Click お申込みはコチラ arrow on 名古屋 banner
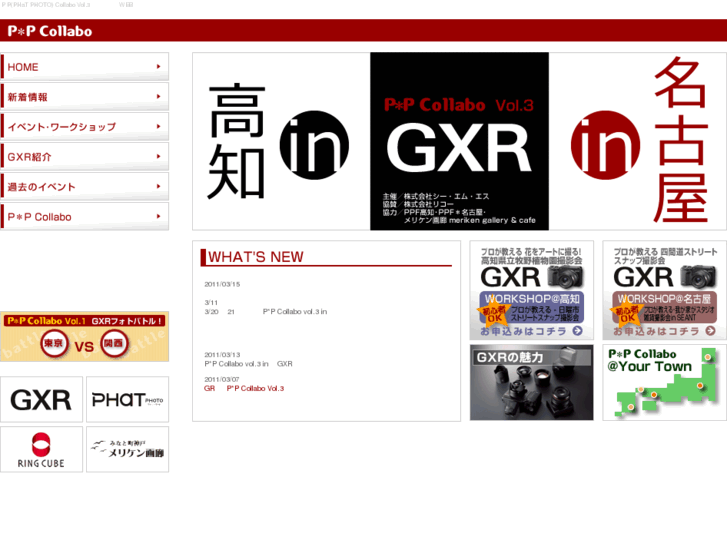 tap(710, 331)
